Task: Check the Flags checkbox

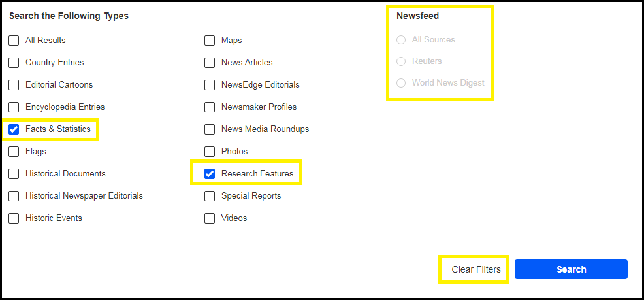Action: [x=14, y=152]
